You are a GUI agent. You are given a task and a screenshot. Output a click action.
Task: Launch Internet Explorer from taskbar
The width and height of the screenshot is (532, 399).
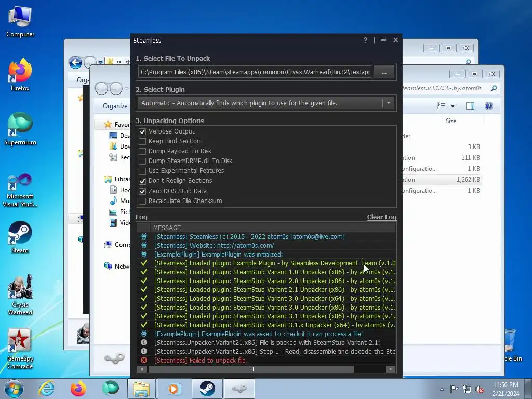click(x=46, y=389)
